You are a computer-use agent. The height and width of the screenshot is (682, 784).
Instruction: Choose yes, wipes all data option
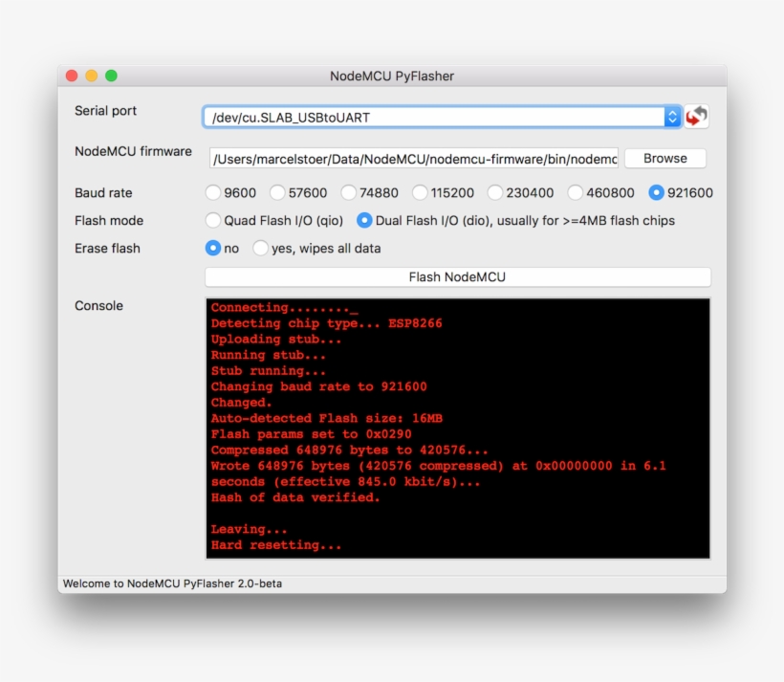click(x=260, y=248)
